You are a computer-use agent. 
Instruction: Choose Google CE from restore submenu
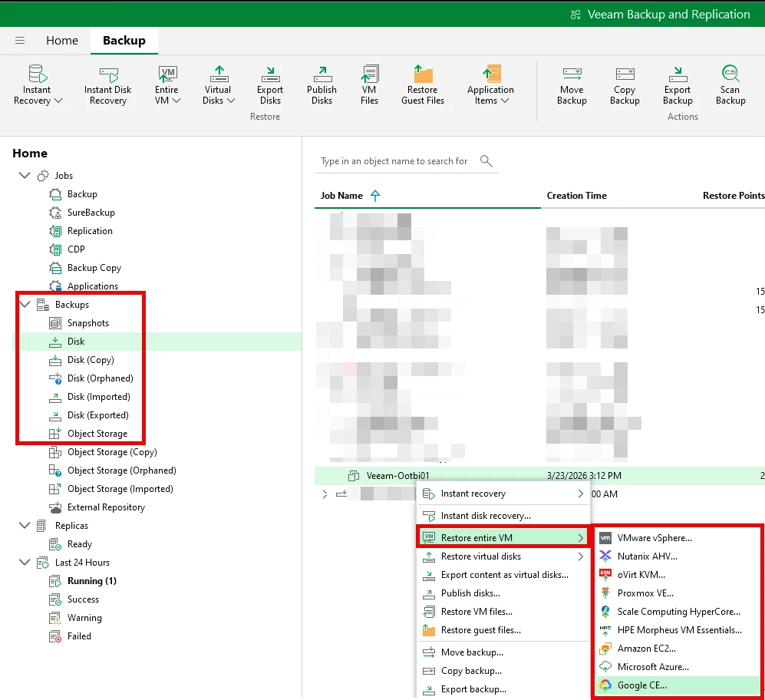pyautogui.click(x=641, y=685)
